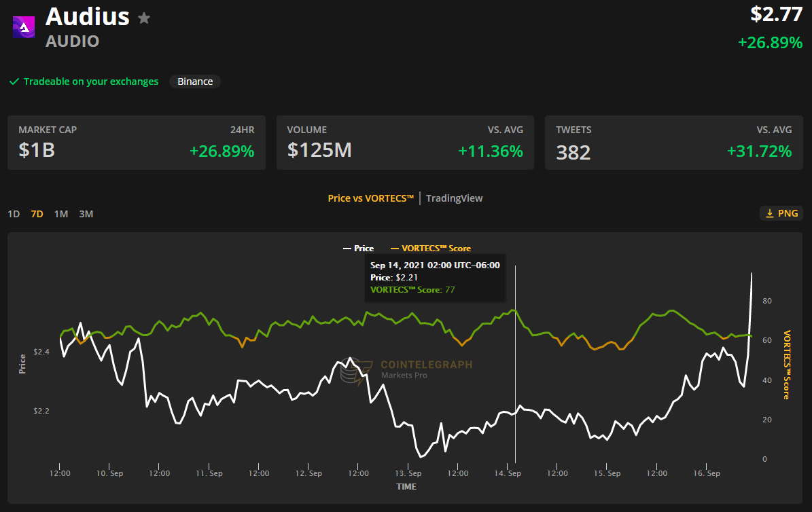This screenshot has width=812, height=512.
Task: Toggle the VORTECS Score legend entry
Action: 430,249
